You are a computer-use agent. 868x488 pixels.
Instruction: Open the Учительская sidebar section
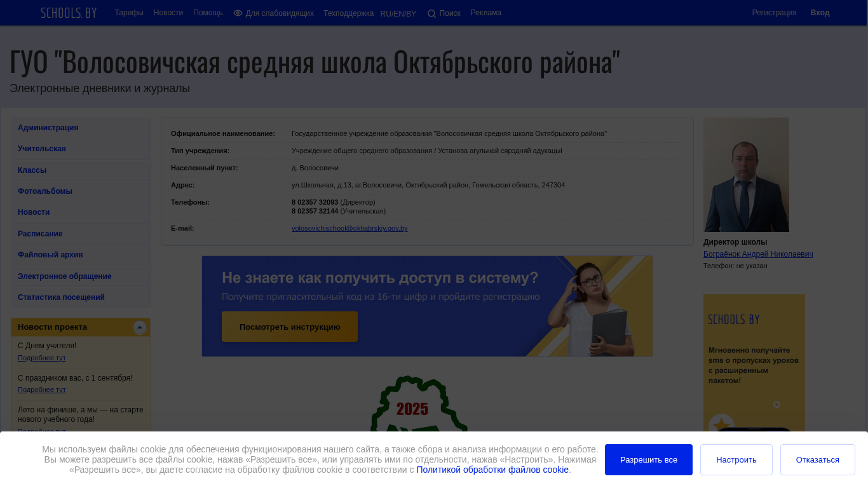tap(81, 149)
